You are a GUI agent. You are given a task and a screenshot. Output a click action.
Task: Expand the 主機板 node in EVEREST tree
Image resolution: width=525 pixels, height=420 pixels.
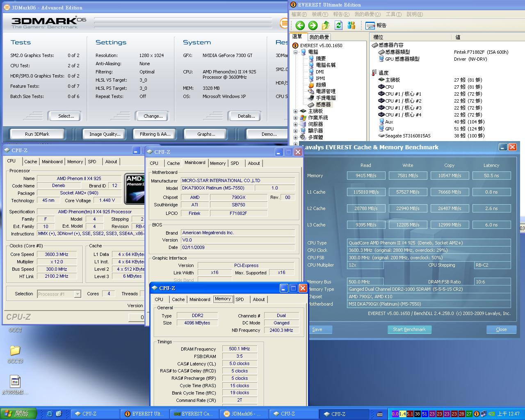295,111
